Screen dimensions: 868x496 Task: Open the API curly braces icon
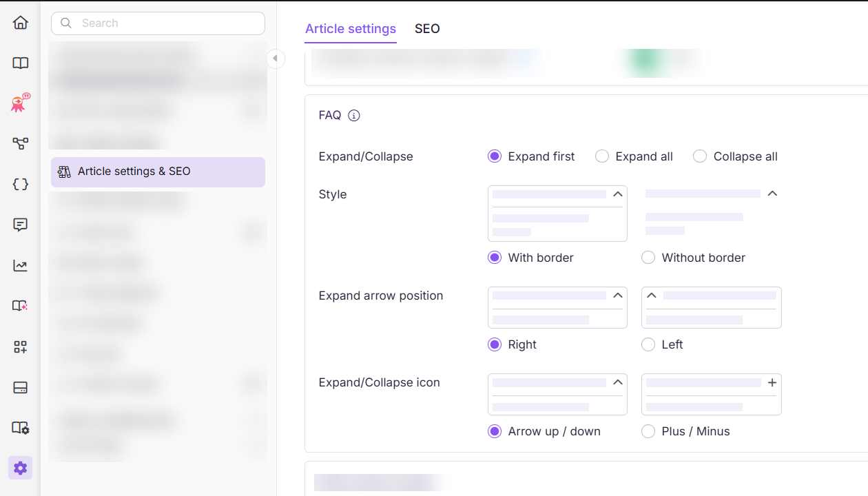[21, 184]
